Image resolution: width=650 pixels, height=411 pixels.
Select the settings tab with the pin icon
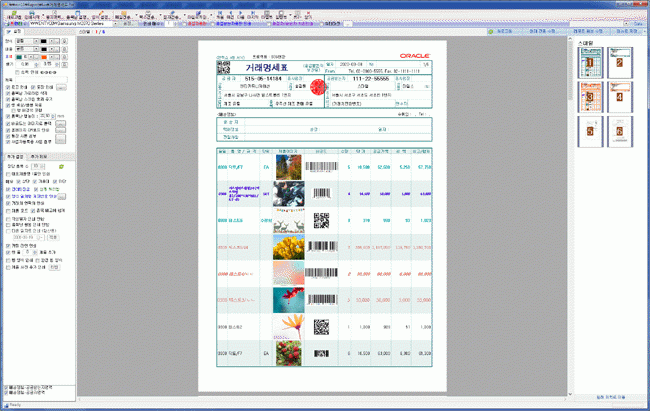pos(14,32)
